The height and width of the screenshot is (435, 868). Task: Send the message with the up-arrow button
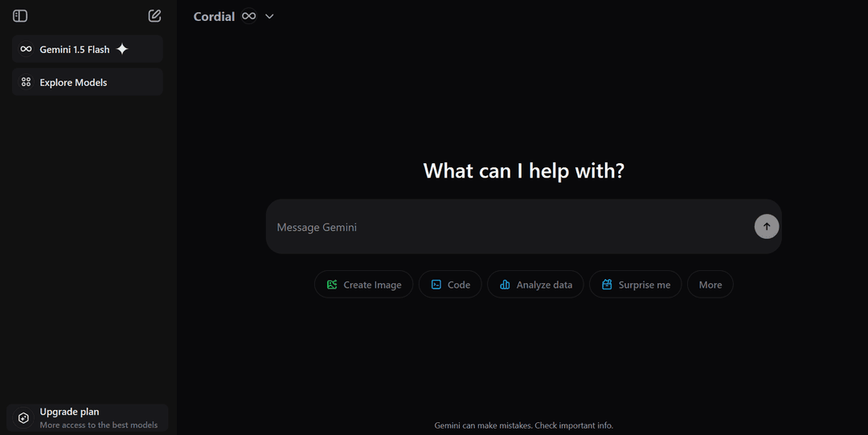tap(766, 227)
